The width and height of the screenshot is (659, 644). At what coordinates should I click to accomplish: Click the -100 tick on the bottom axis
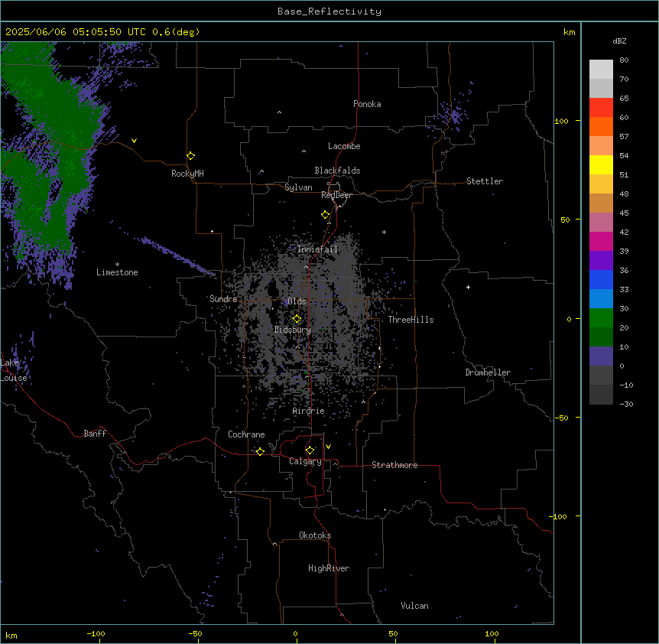coord(96,633)
